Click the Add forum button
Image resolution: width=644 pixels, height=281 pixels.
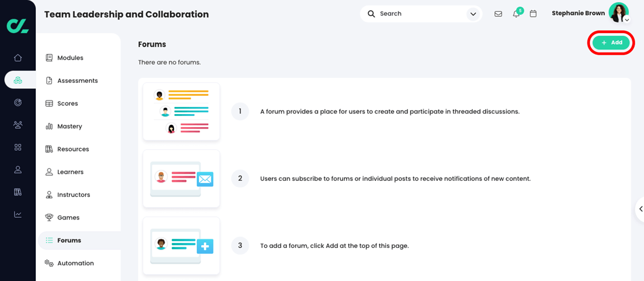point(611,43)
